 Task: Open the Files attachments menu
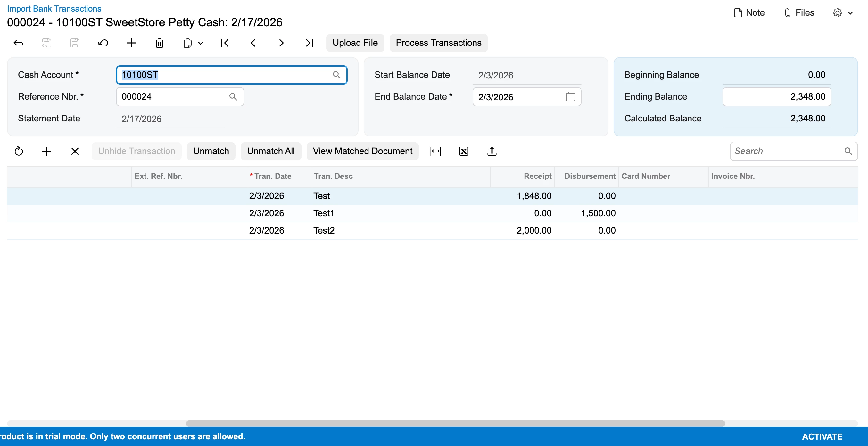(799, 13)
